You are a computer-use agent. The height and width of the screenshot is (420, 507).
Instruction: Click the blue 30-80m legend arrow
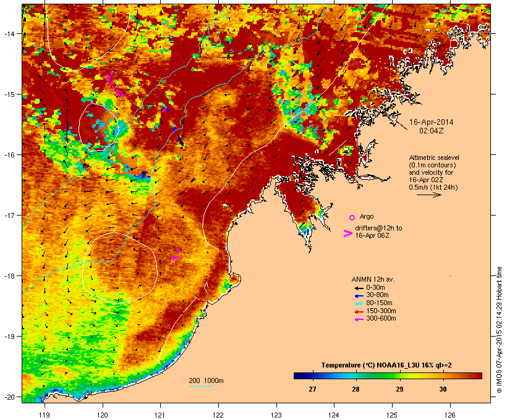[x=359, y=296]
